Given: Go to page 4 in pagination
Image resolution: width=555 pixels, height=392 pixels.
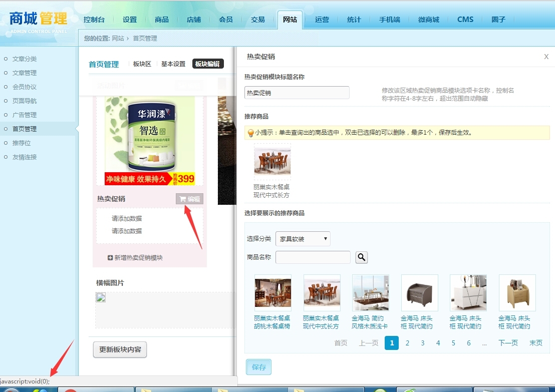Looking at the screenshot, I should tap(438, 343).
